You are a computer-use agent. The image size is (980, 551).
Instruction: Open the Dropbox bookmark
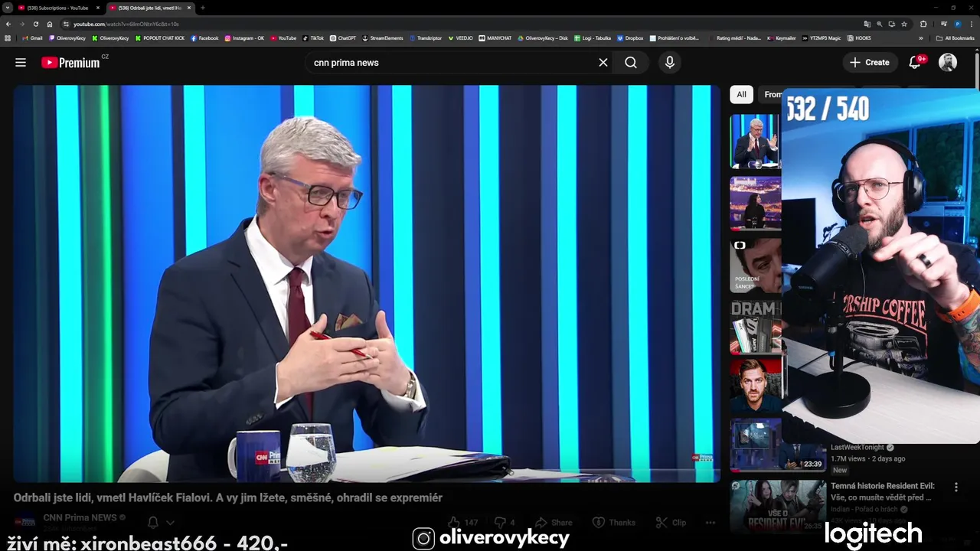[630, 37]
